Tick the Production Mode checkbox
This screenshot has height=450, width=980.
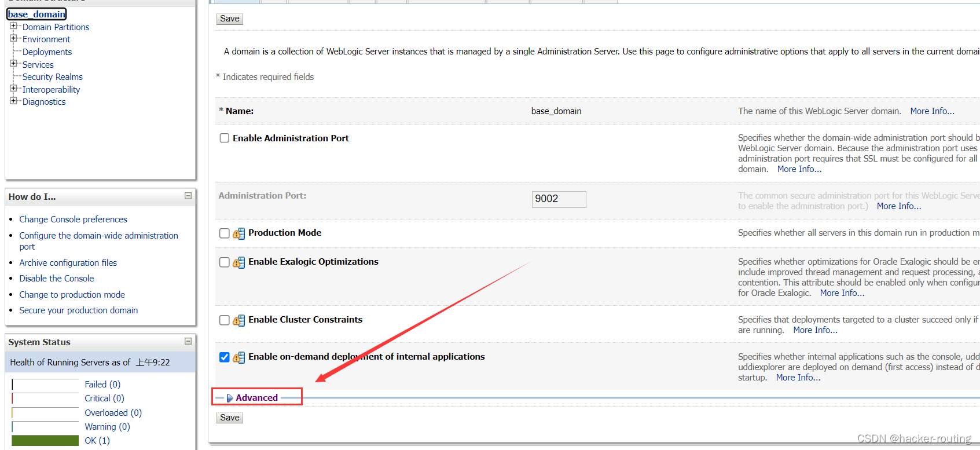[225, 233]
